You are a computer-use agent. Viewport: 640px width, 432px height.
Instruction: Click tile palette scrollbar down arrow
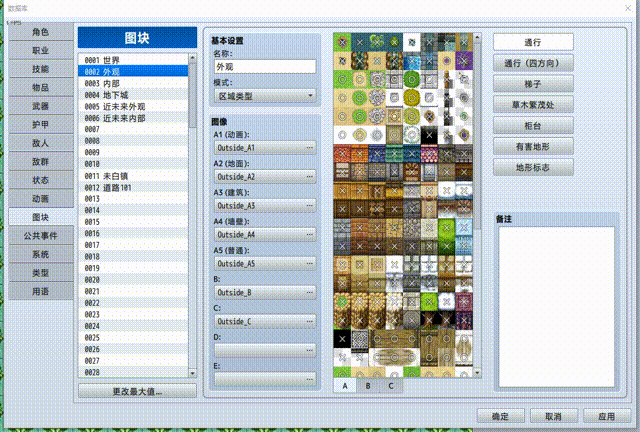[477, 373]
